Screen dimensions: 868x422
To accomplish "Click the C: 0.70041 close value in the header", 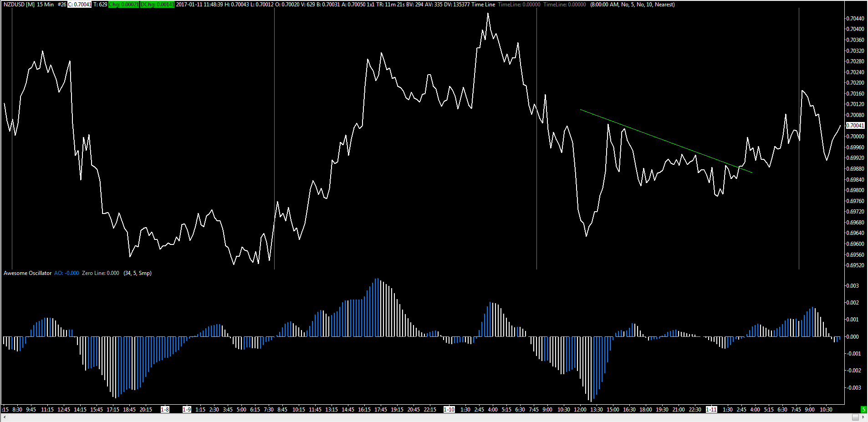I will click(80, 5).
